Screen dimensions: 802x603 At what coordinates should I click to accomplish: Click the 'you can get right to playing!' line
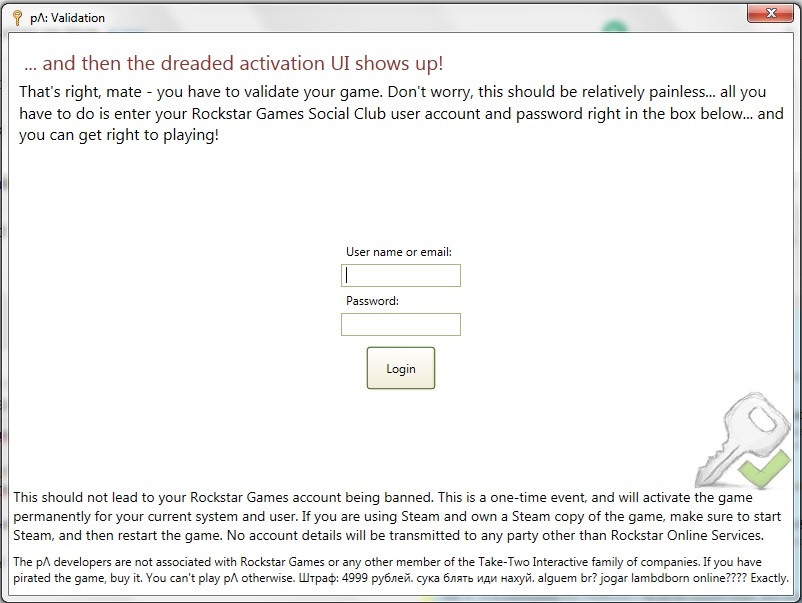point(119,135)
